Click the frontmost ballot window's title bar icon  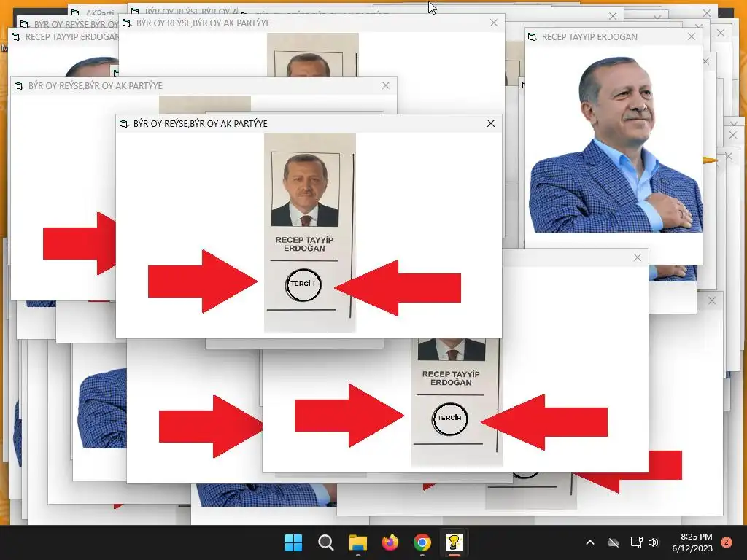[124, 123]
